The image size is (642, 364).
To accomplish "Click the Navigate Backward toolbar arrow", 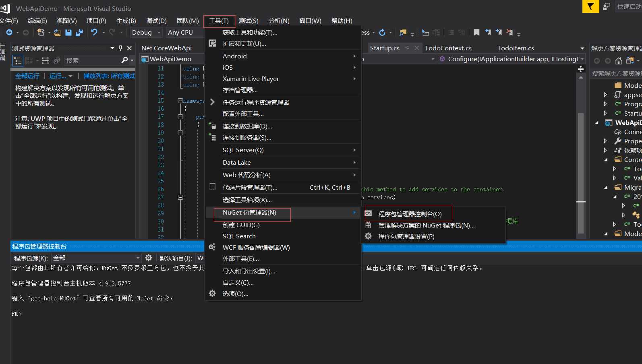I will click(x=9, y=33).
